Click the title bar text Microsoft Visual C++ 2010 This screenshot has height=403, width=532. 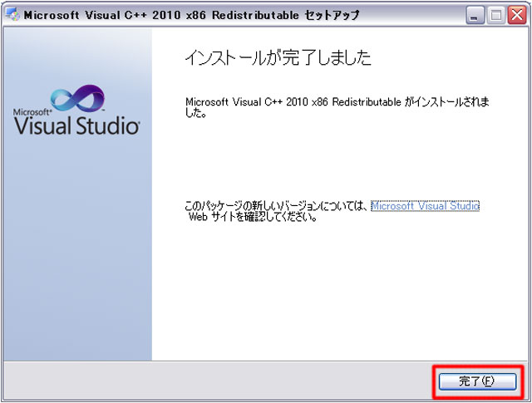coord(102,15)
